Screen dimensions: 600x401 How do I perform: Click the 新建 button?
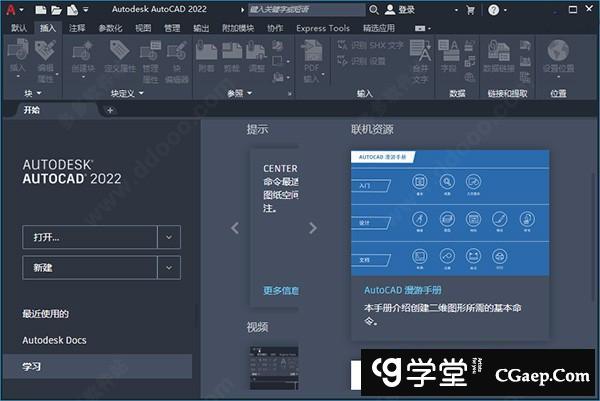click(89, 267)
